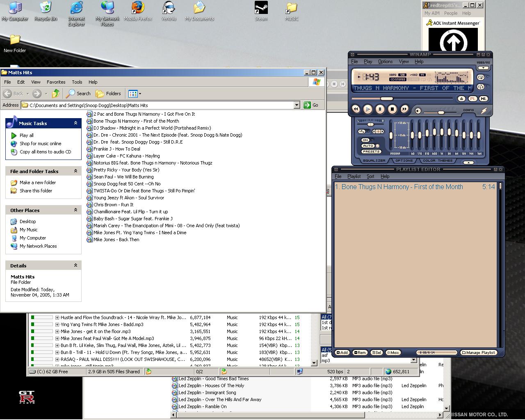Screen dimensions: 525x420
Task: Click Recycle Bin desktop icon
Action: pos(46,11)
